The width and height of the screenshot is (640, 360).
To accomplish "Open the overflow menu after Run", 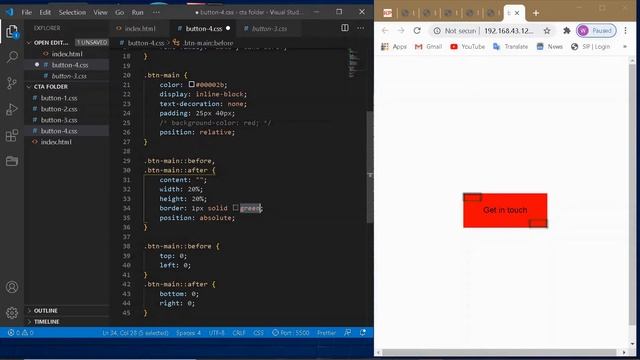I will click(156, 12).
